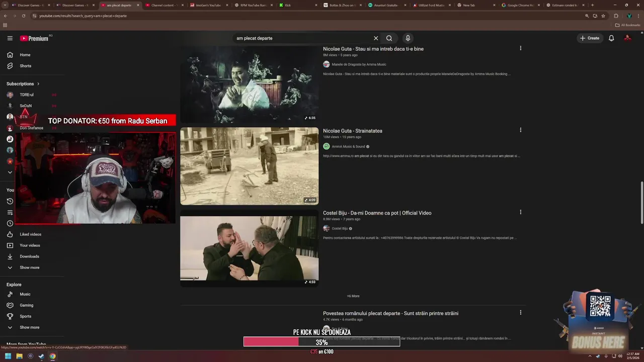Open File Explorer from taskbar
The image size is (644, 362).
click(x=19, y=356)
